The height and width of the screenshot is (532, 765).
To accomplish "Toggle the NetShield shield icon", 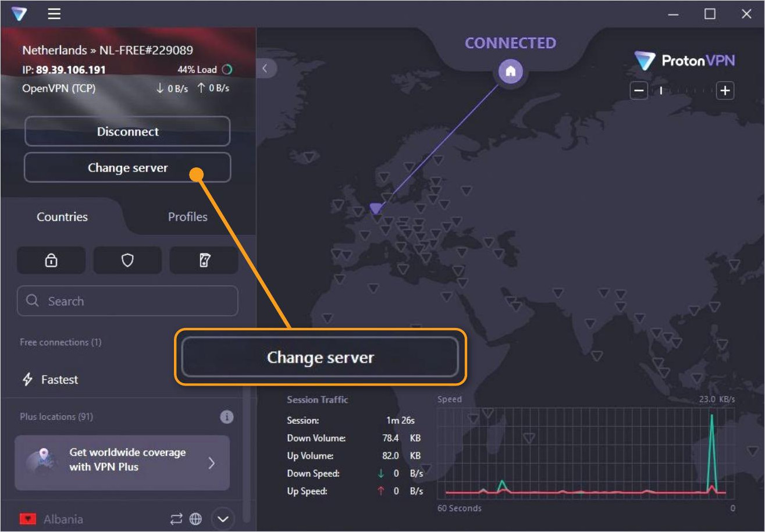I will [x=127, y=260].
